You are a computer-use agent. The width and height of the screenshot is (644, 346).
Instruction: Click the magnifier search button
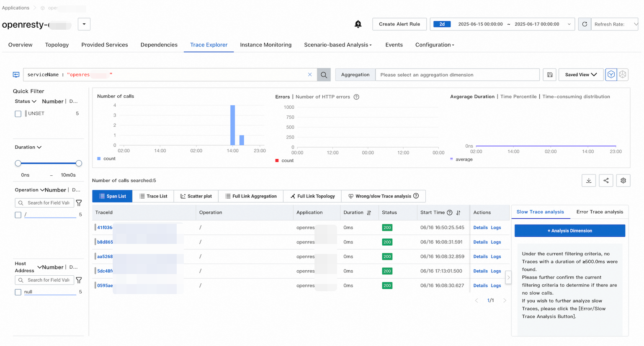click(324, 75)
